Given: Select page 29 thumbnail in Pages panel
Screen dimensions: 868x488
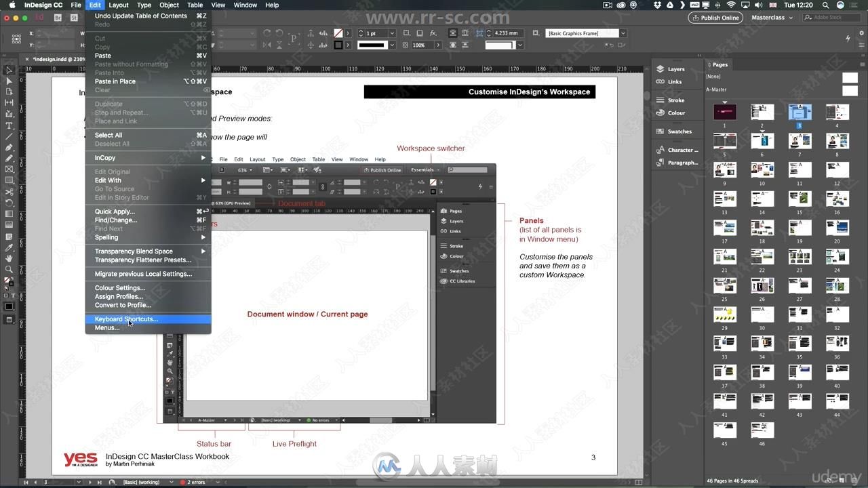Looking at the screenshot, I should coord(724,314).
